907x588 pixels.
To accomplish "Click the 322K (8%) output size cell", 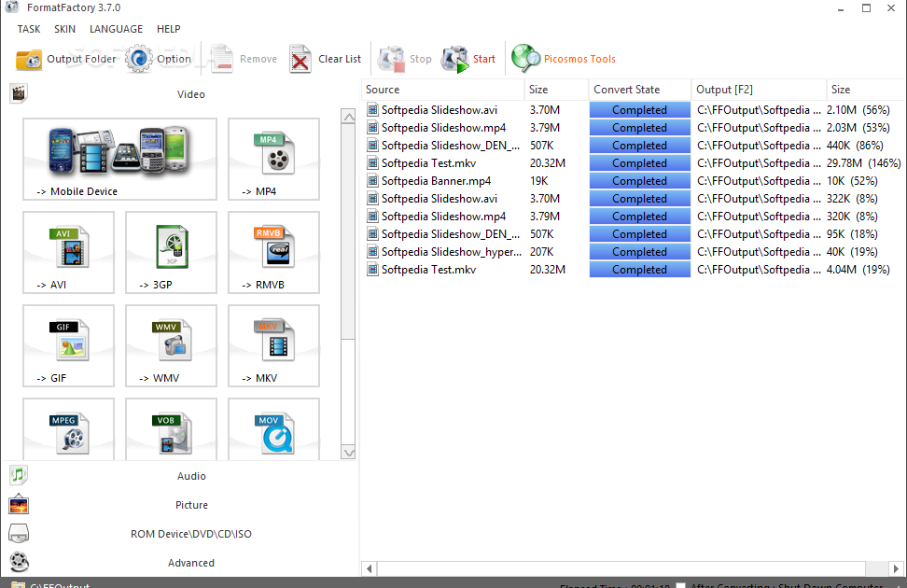I will point(852,199).
